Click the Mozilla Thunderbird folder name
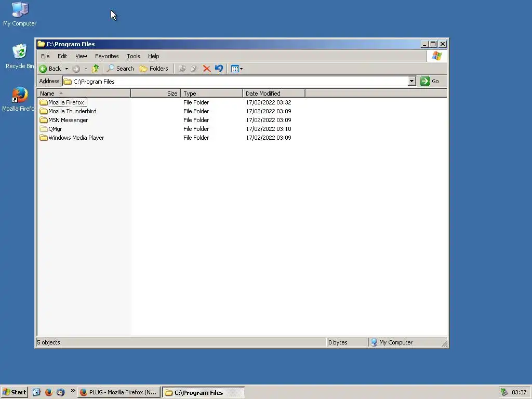The width and height of the screenshot is (532, 399). [x=72, y=111]
